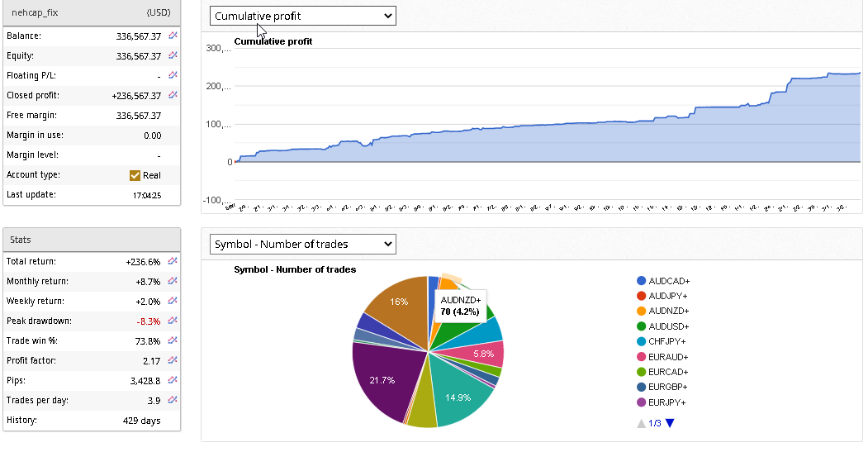868x452 pixels.
Task: Click the Floating P/L chart icon
Action: click(x=173, y=75)
